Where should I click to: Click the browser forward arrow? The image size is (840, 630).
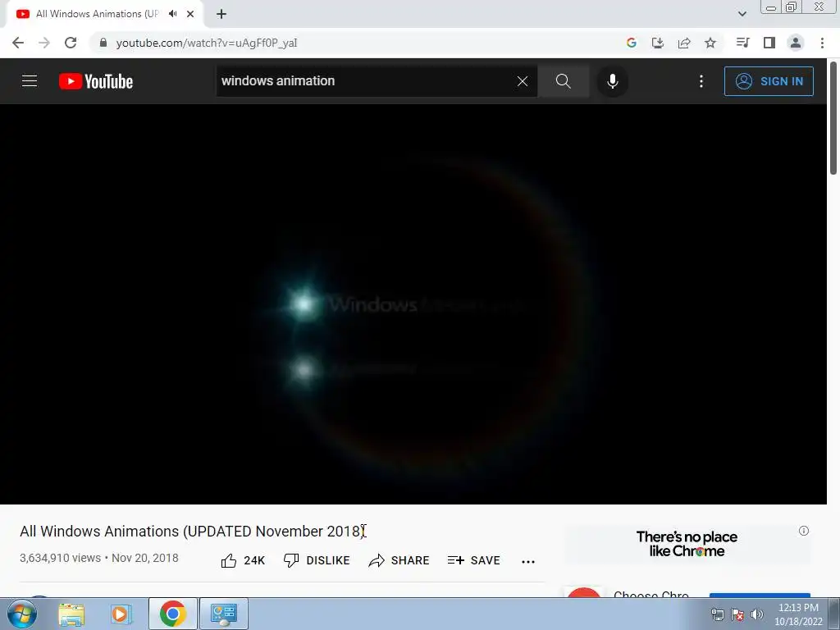[44, 43]
